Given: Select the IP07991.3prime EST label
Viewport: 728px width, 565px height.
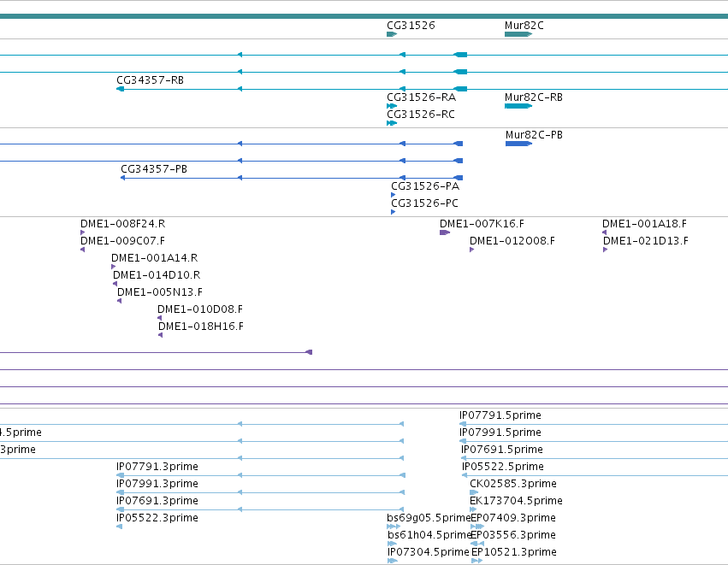Looking at the screenshot, I should point(157,485).
